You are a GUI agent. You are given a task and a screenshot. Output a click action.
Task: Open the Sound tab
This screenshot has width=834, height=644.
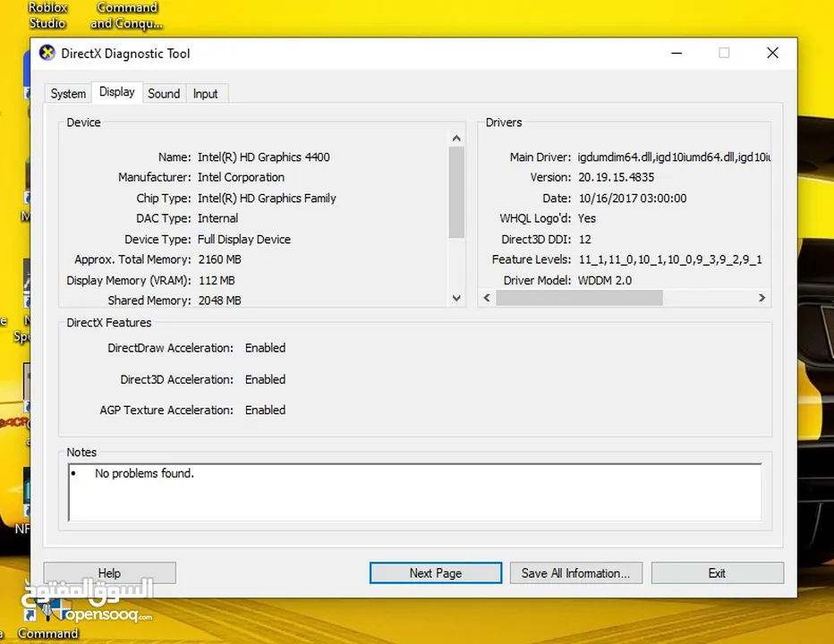[x=164, y=94]
